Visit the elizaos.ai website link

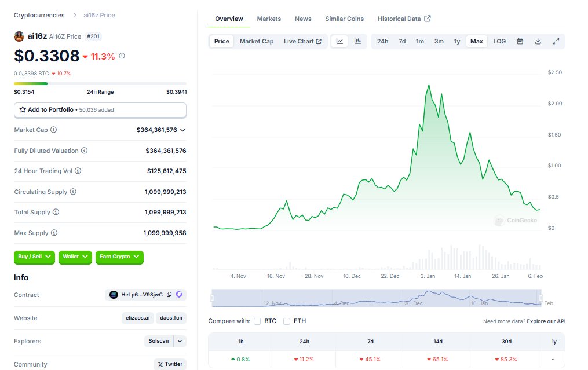click(138, 318)
